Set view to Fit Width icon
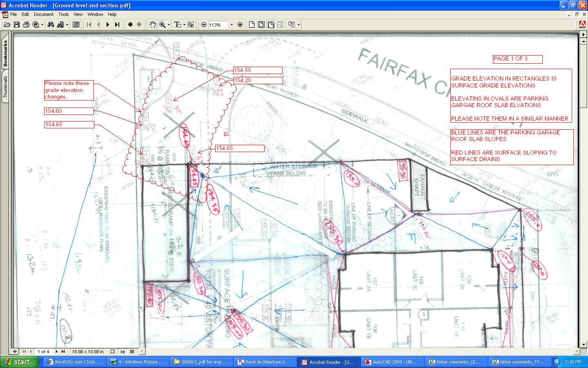Screen dimensions: 588x368 (x=271, y=25)
